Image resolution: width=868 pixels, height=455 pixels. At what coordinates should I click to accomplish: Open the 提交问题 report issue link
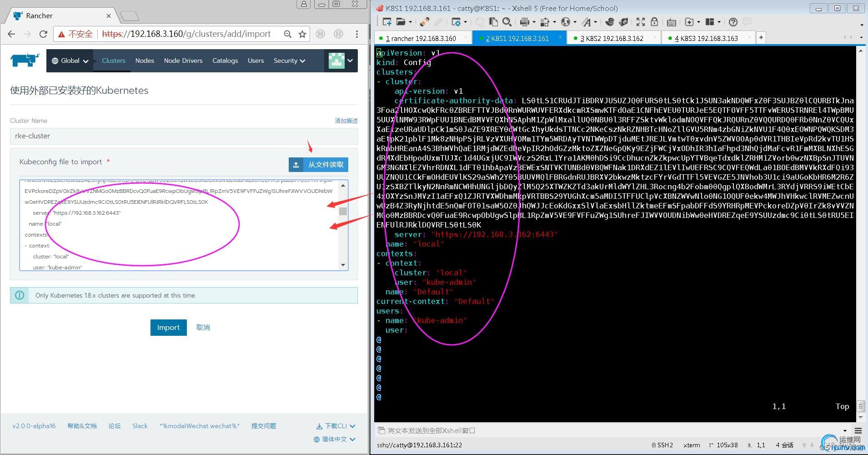pyautogui.click(x=264, y=426)
